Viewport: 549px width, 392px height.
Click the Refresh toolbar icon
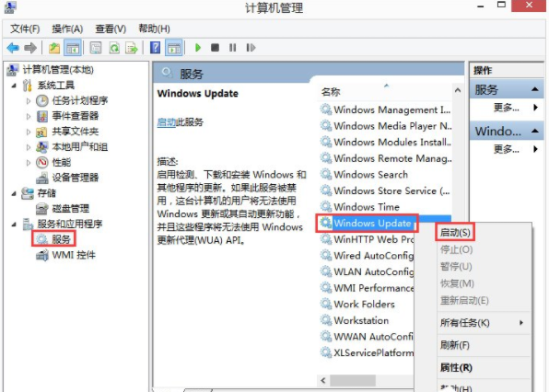click(x=114, y=48)
